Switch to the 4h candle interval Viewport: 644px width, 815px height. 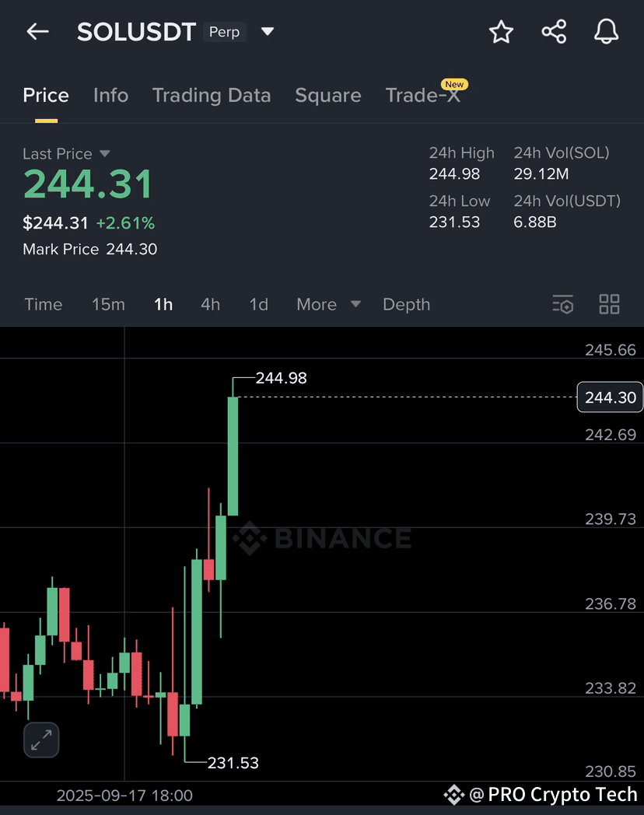pyautogui.click(x=210, y=304)
